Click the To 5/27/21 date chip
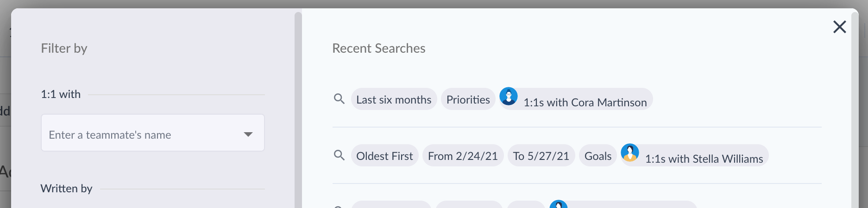This screenshot has width=868, height=208. (541, 156)
